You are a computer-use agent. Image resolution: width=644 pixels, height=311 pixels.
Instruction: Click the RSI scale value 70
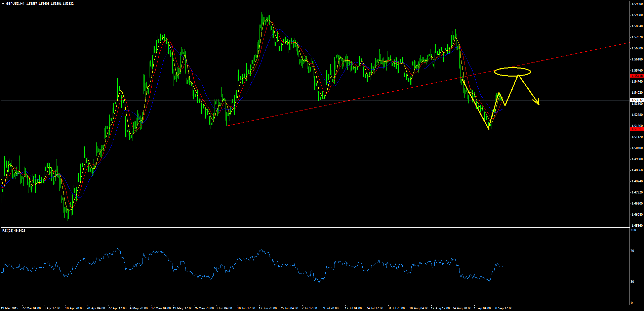632,251
